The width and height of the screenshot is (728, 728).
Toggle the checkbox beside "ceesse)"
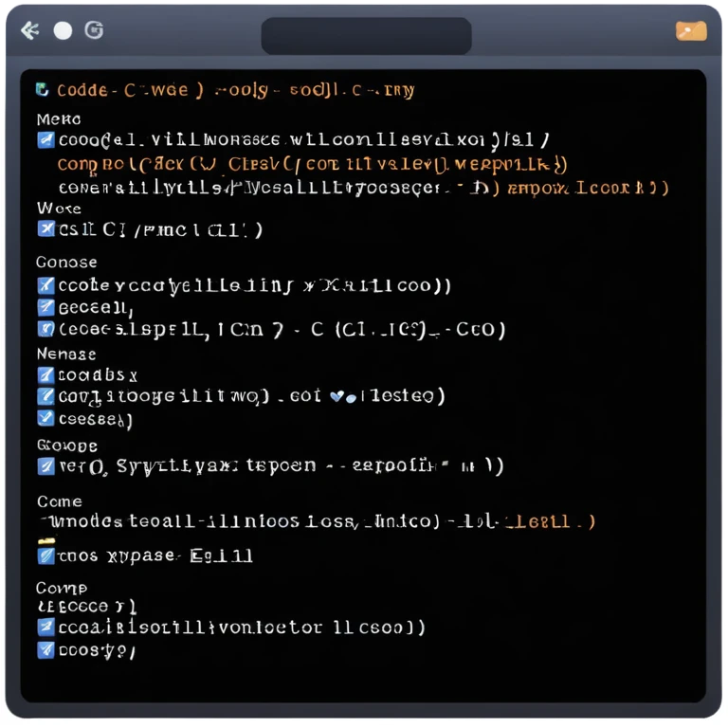(x=45, y=418)
